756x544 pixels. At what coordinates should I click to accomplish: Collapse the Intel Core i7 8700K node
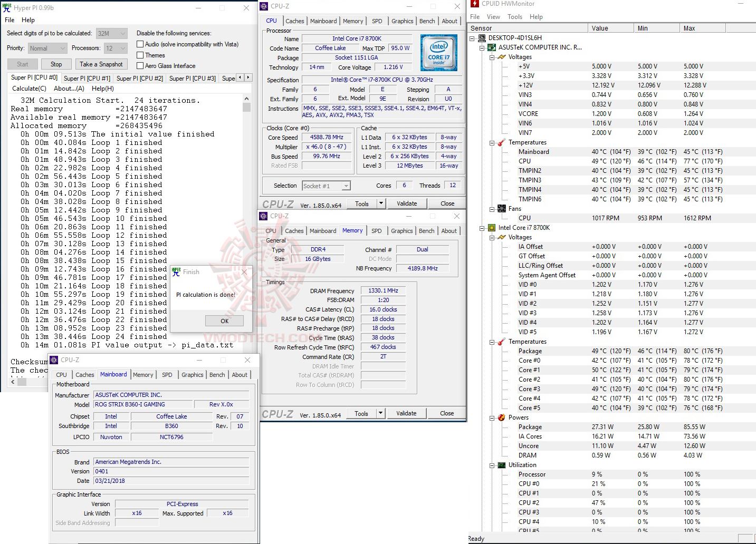[482, 228]
